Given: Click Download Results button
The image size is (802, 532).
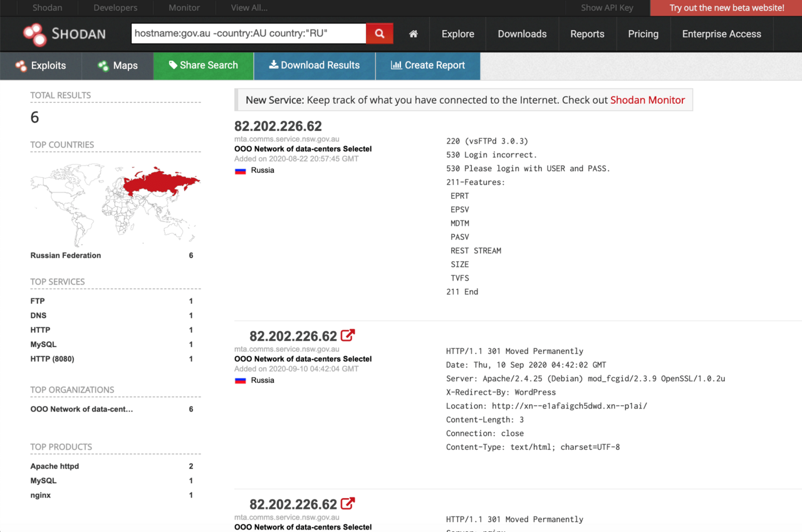Looking at the screenshot, I should [315, 66].
